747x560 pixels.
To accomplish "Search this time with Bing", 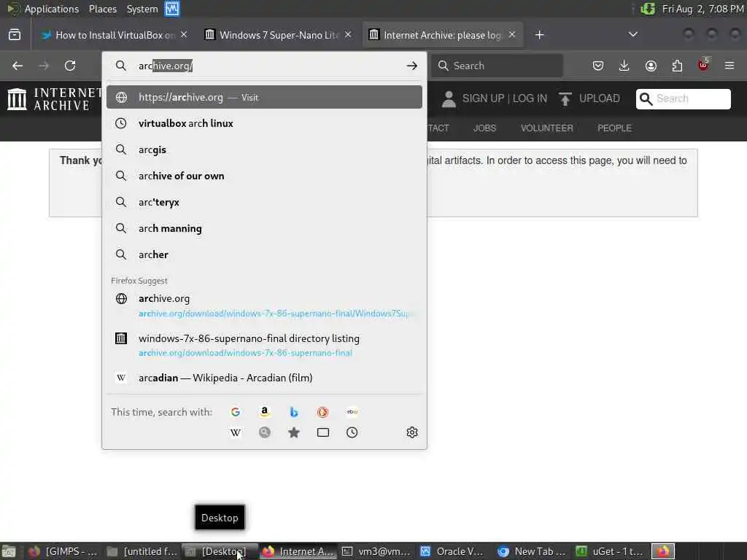I will pos(294,412).
